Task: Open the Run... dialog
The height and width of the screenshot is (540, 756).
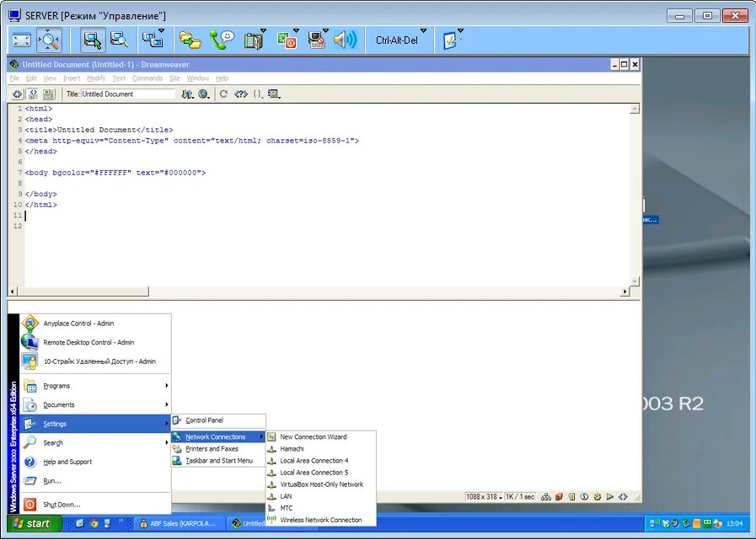Action: click(x=95, y=481)
